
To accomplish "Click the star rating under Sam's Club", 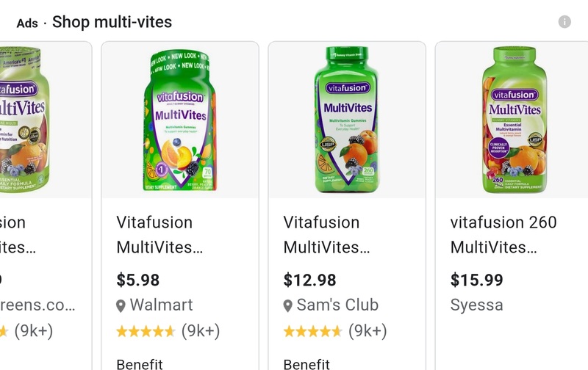I will [312, 331].
